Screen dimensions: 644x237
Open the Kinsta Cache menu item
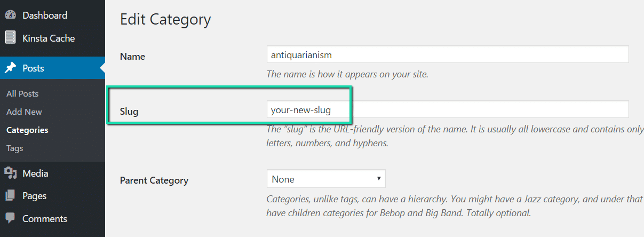tap(49, 38)
